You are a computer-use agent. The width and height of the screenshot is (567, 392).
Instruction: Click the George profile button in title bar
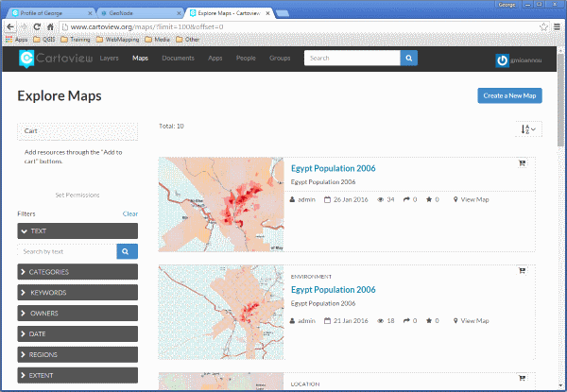coord(507,5)
